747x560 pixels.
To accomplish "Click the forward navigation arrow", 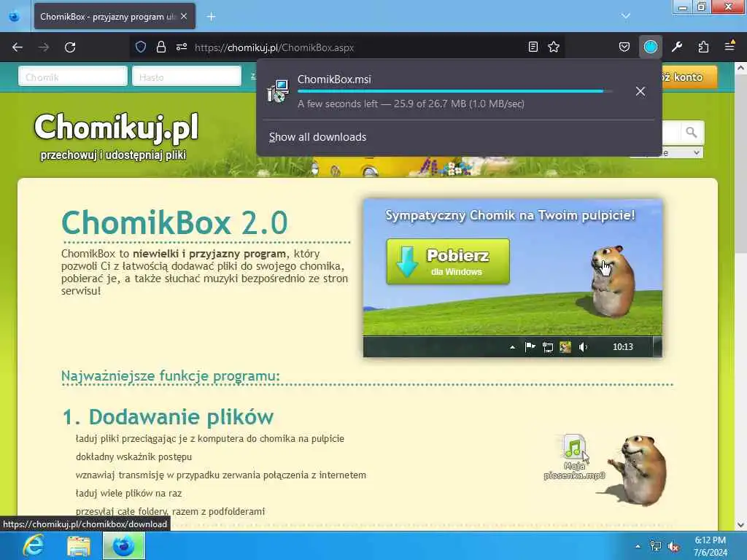I will click(44, 47).
